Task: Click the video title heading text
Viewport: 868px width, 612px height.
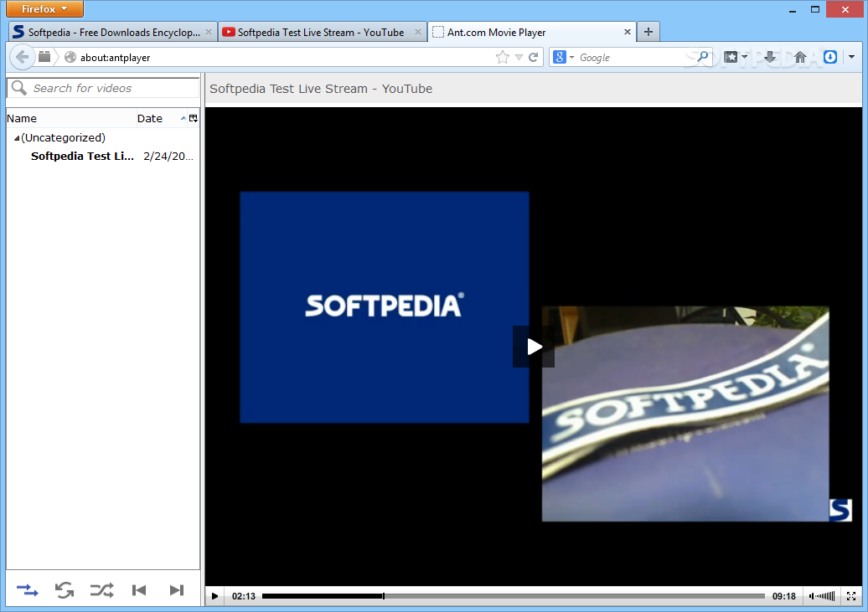Action: [321, 89]
